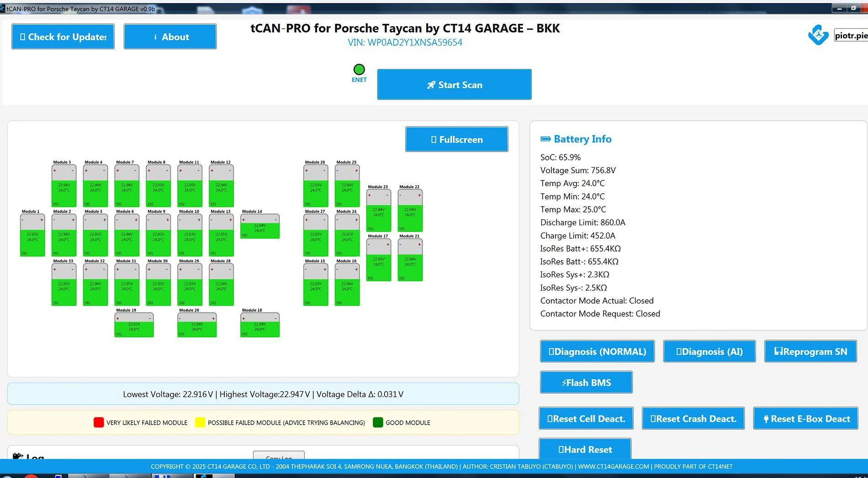
Task: Run Diagnosis (AI)
Action: pyautogui.click(x=709, y=351)
